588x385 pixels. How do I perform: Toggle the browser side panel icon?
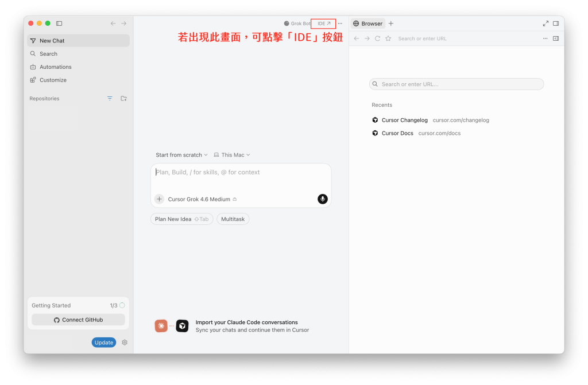[556, 38]
